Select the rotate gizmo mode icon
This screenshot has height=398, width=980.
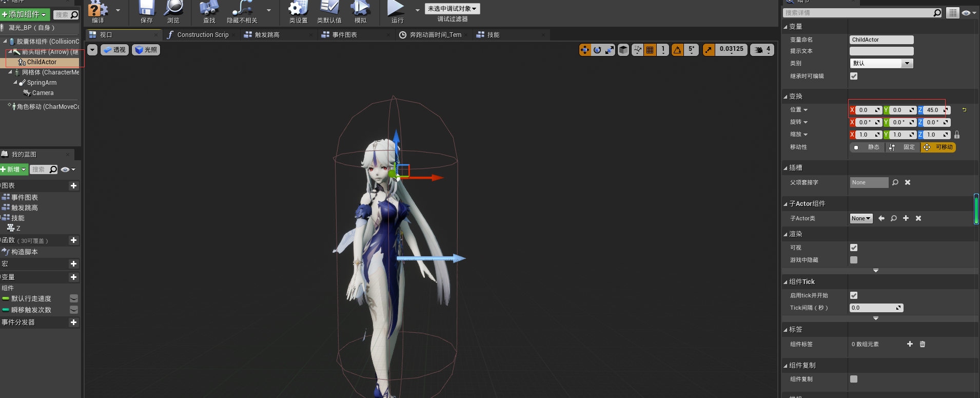(x=597, y=50)
